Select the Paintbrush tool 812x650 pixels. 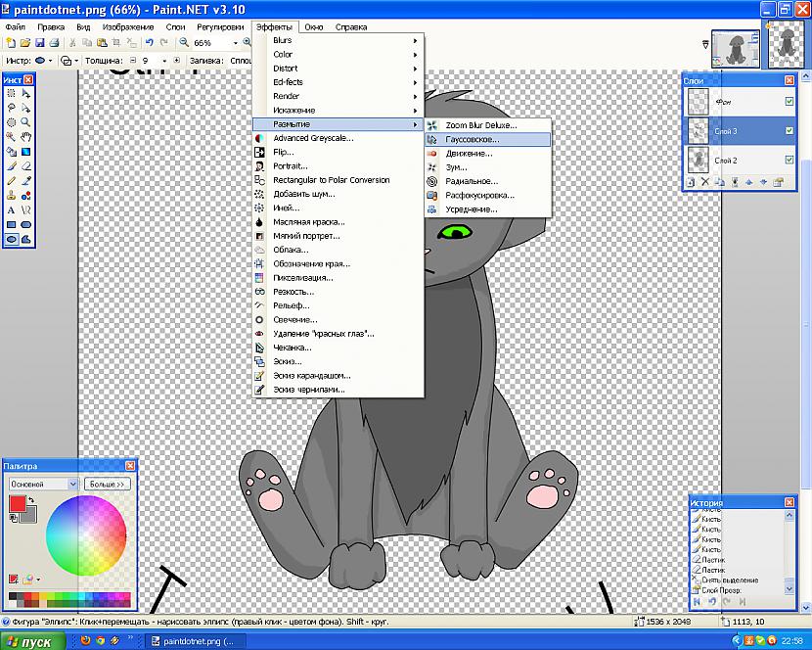click(x=11, y=166)
